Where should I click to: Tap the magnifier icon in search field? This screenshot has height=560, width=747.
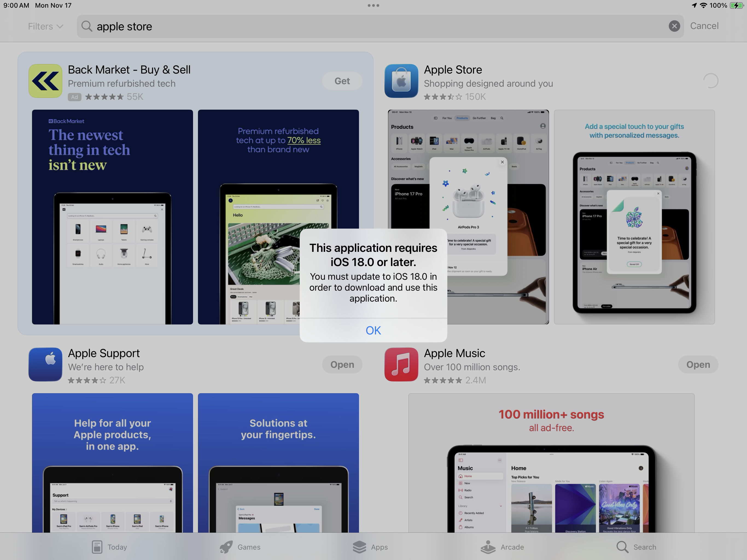87,26
